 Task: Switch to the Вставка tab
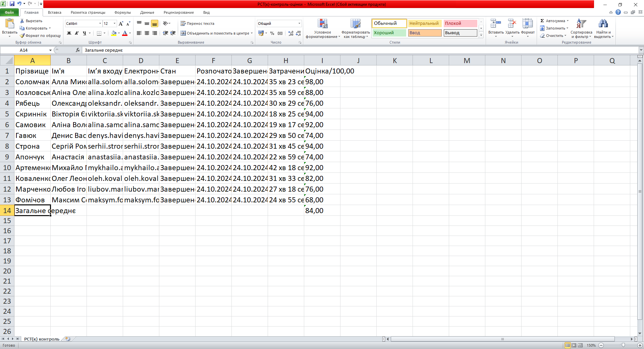(54, 12)
